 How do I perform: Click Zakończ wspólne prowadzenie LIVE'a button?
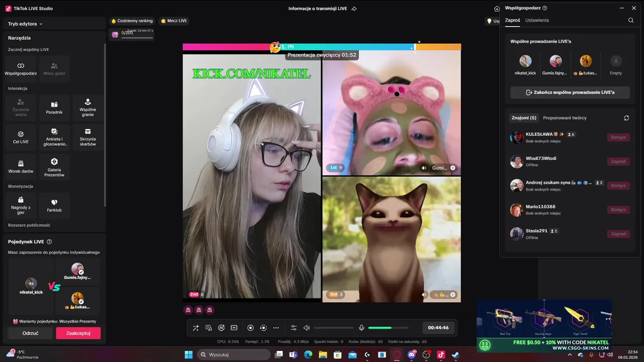point(570,93)
